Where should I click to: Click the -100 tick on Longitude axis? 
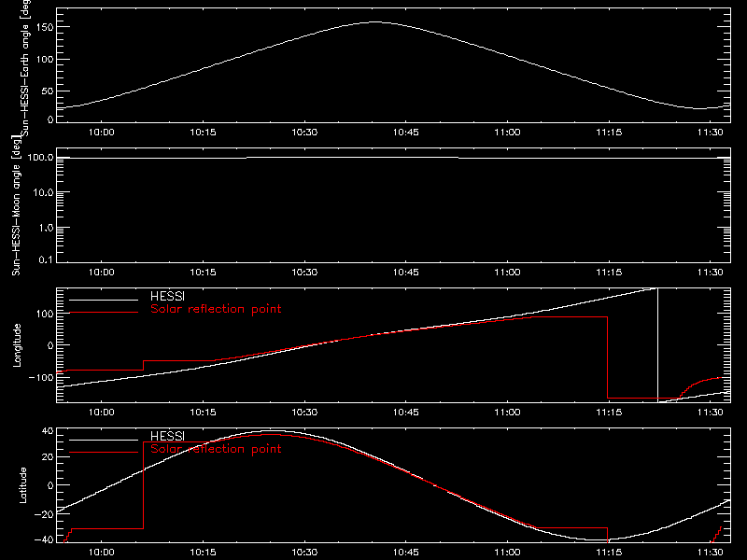(x=41, y=377)
